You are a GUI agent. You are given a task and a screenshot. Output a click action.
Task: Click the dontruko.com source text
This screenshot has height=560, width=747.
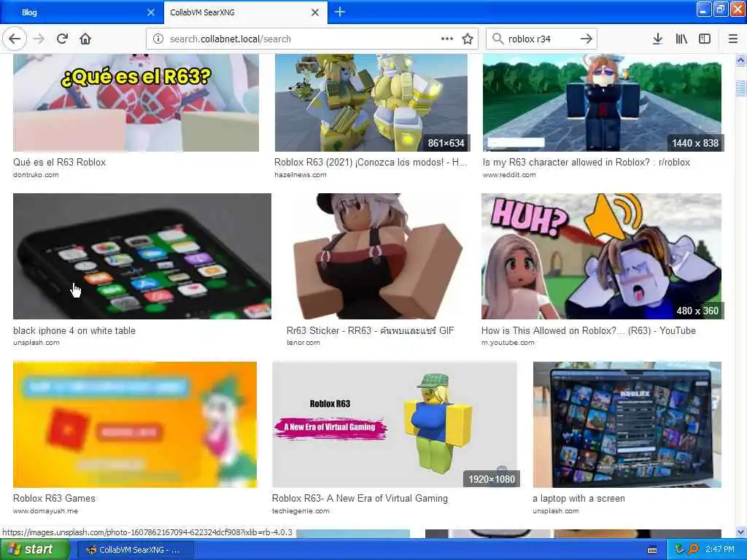[36, 175]
